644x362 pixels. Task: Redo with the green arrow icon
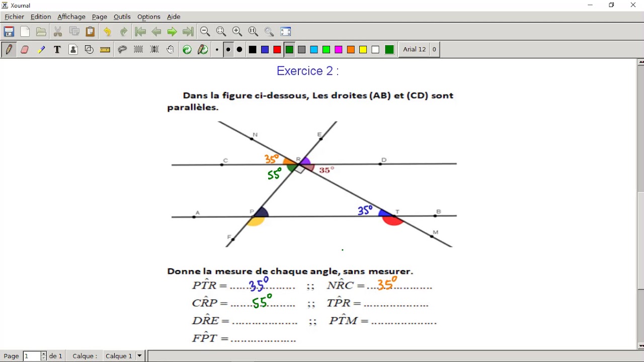(123, 32)
